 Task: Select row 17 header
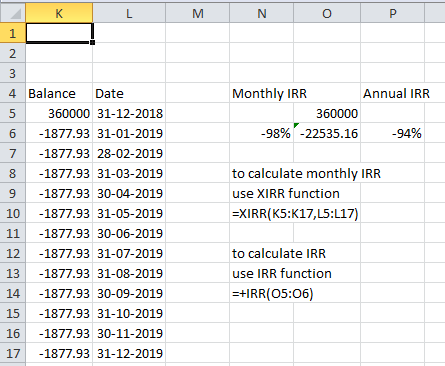click(x=13, y=353)
